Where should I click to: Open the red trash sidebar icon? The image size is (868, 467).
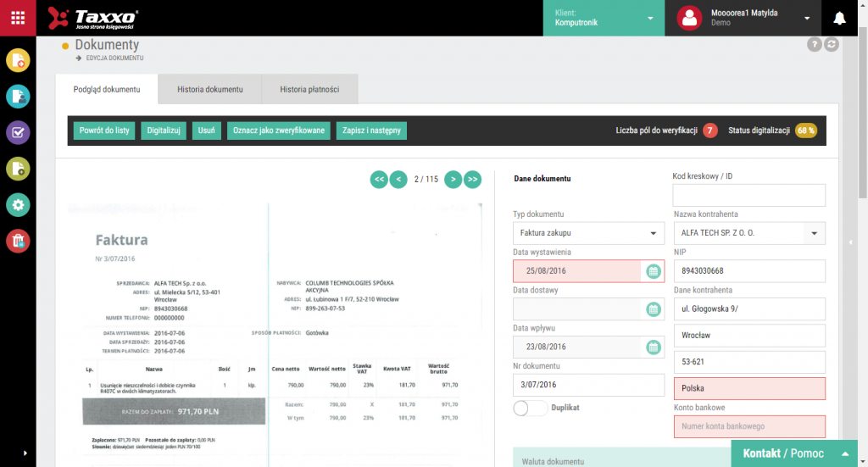point(18,242)
